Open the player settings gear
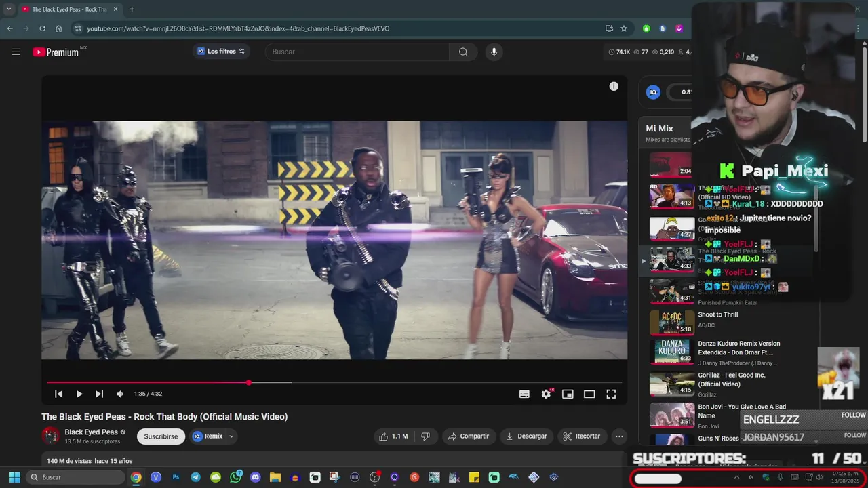Viewport: 868px width, 488px height. pos(546,394)
